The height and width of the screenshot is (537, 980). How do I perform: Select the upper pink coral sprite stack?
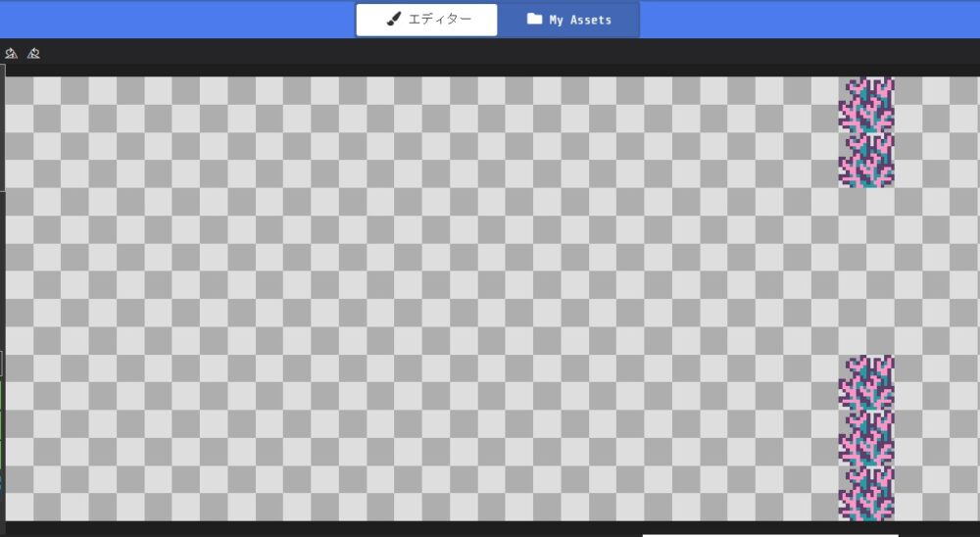pos(866,132)
